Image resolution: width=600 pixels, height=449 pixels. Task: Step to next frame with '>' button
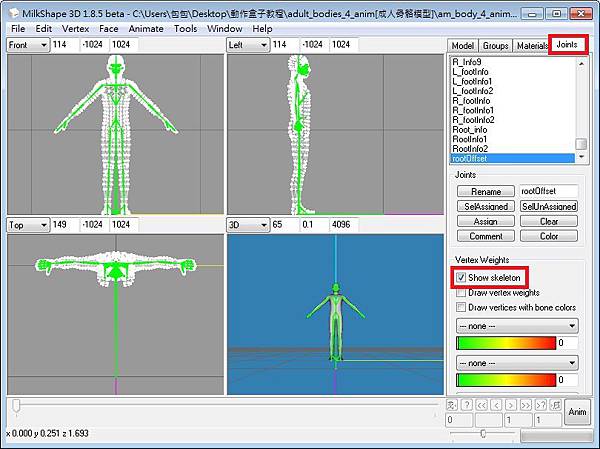pos(511,405)
